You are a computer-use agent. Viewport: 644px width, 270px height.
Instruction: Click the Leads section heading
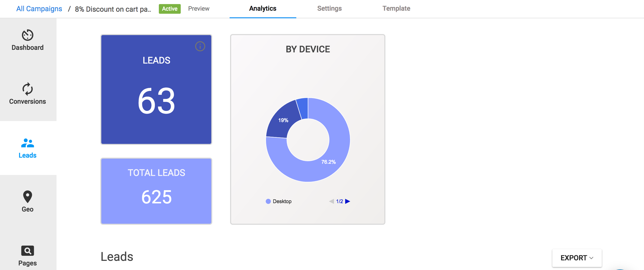pyautogui.click(x=117, y=257)
